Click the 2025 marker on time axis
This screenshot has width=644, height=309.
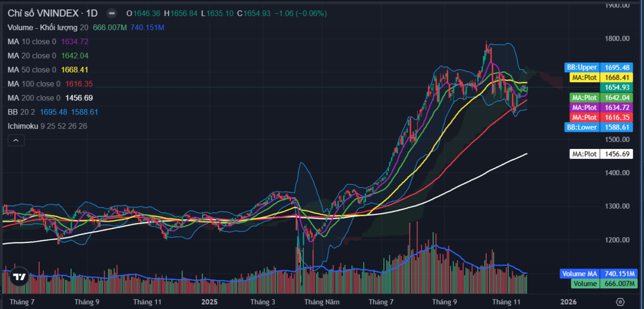click(x=210, y=302)
